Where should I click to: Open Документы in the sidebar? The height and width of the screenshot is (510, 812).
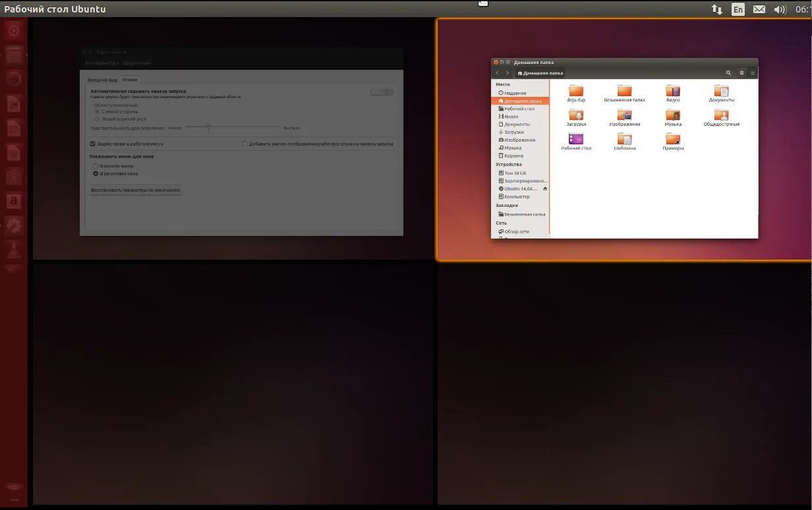point(521,125)
